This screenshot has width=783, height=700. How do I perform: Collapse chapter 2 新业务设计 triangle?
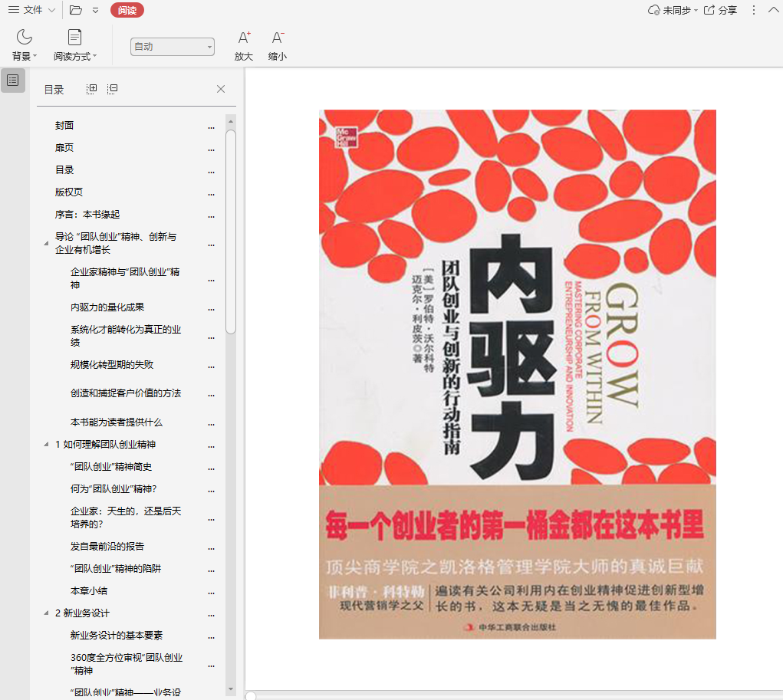click(47, 613)
